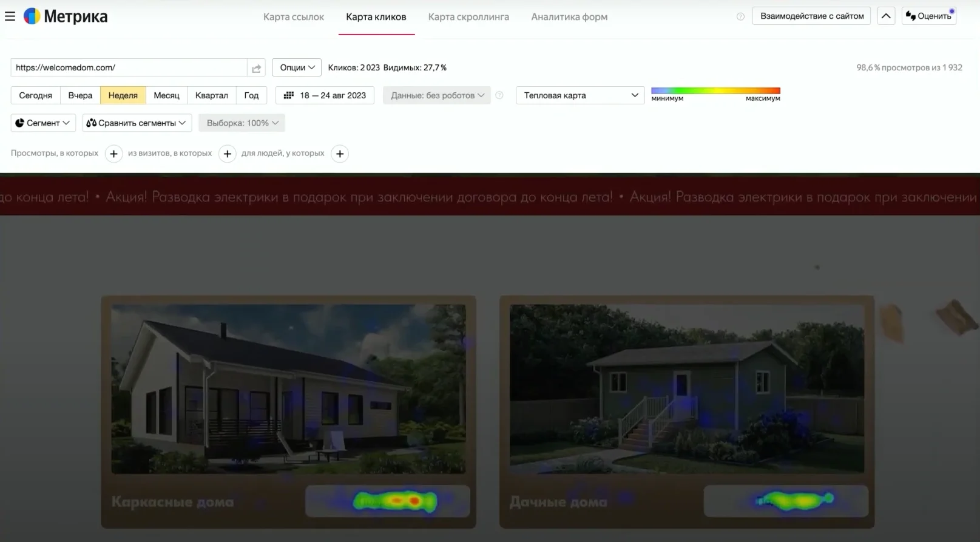Viewport: 980px width, 542px height.
Task: Click the URL field with welcomedom.com
Action: pos(129,68)
